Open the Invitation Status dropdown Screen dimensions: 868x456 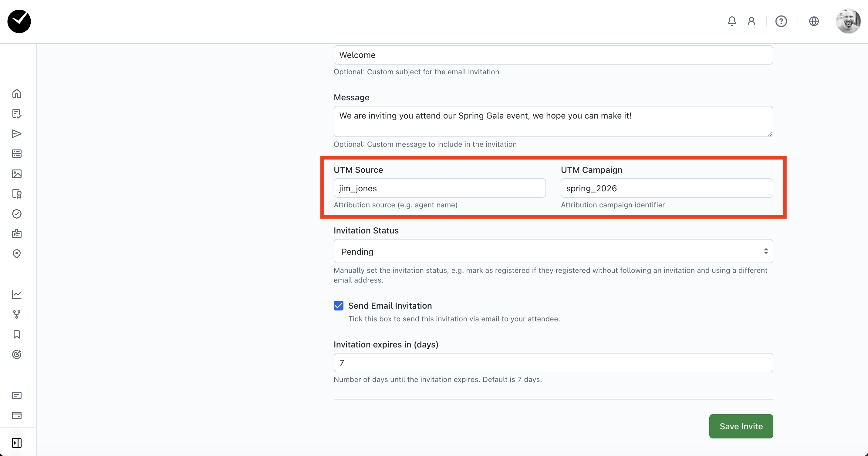(x=553, y=251)
